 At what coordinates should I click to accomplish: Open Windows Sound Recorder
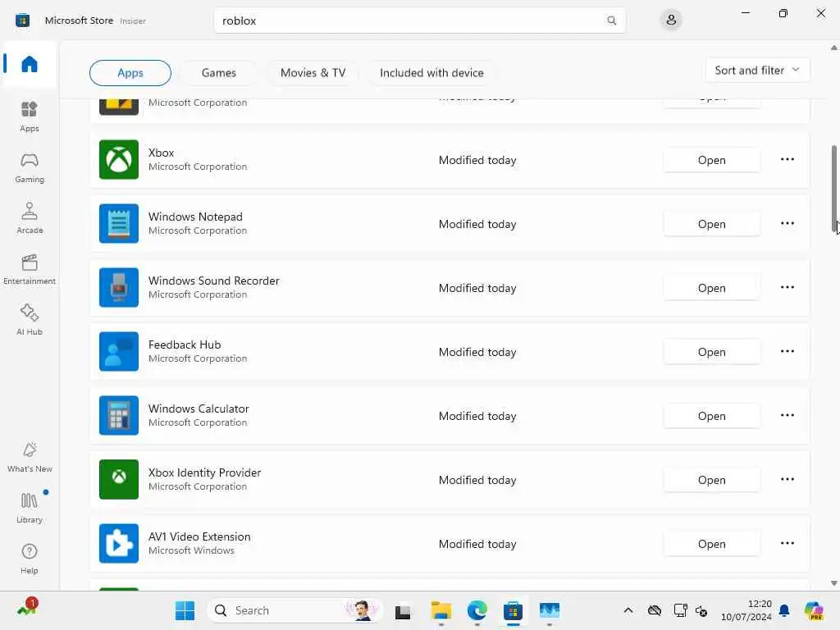click(x=711, y=288)
